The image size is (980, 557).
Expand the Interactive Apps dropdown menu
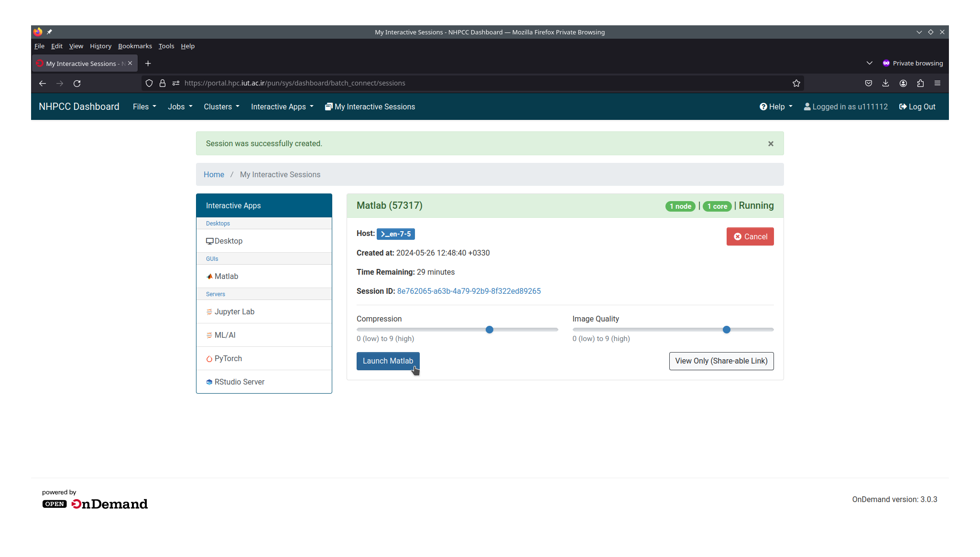281,106
